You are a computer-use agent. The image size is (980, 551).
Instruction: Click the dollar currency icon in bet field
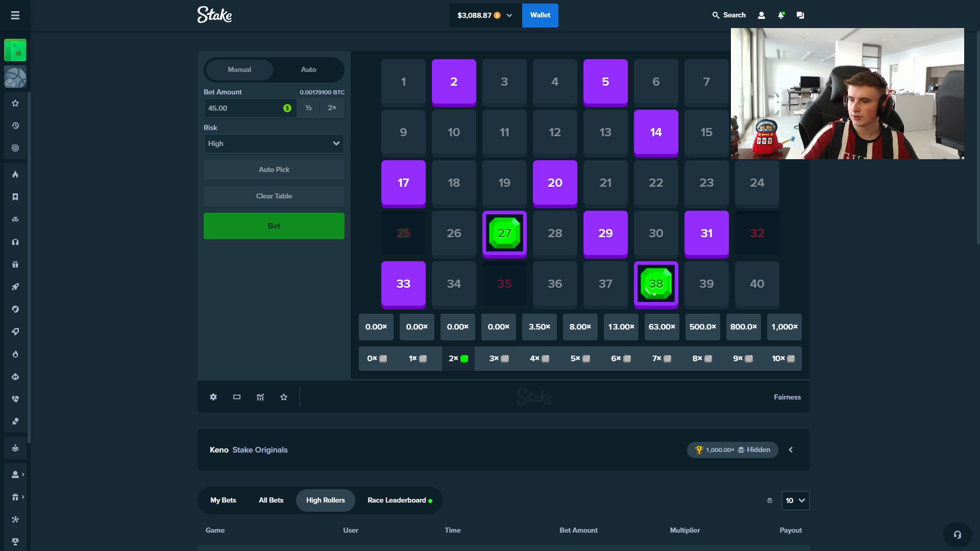pos(287,108)
